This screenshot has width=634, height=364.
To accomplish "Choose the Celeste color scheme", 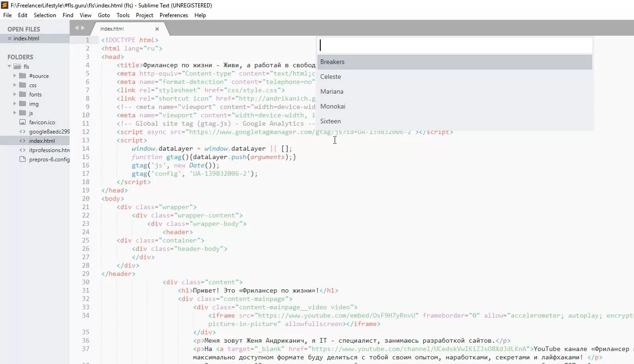I will [455, 77].
